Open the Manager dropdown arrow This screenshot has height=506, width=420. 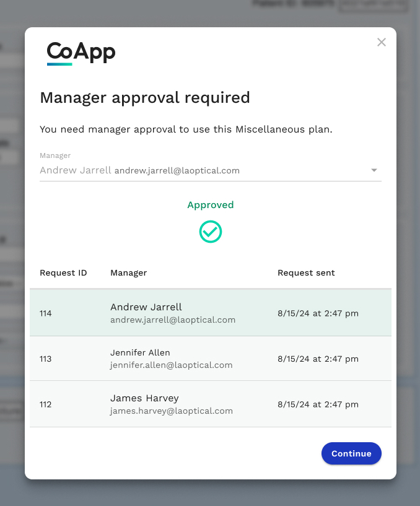[374, 170]
